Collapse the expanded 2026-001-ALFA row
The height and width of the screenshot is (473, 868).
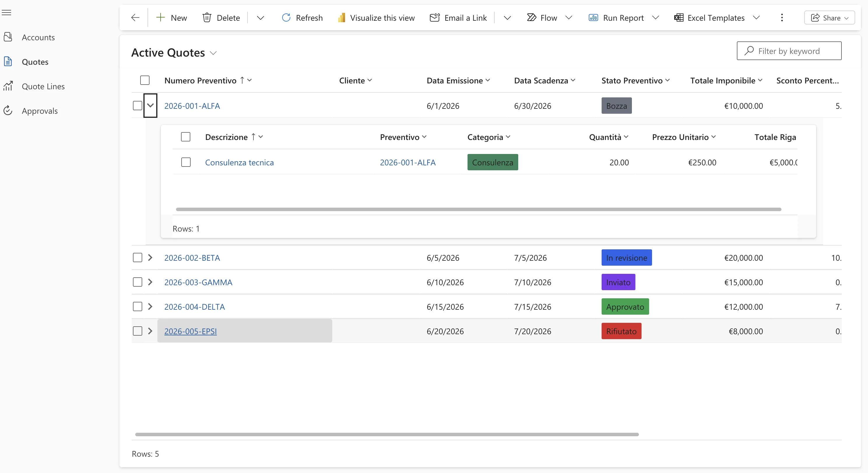click(150, 106)
